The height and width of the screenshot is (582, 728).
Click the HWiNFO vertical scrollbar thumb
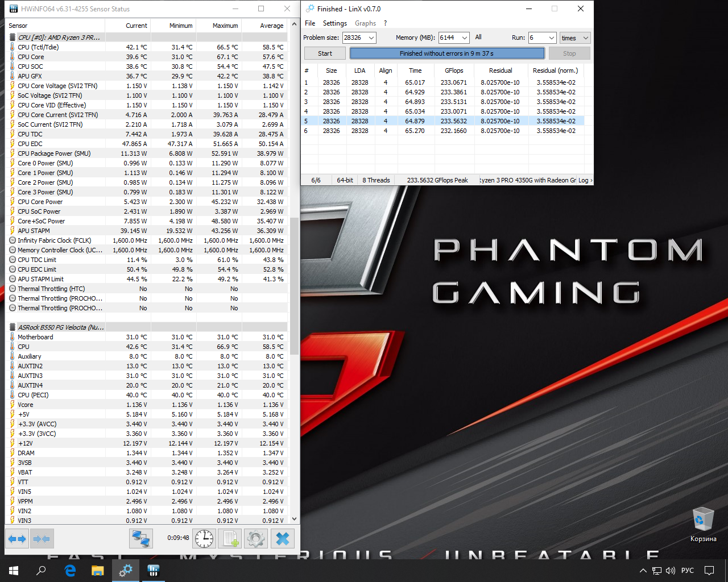point(294,286)
